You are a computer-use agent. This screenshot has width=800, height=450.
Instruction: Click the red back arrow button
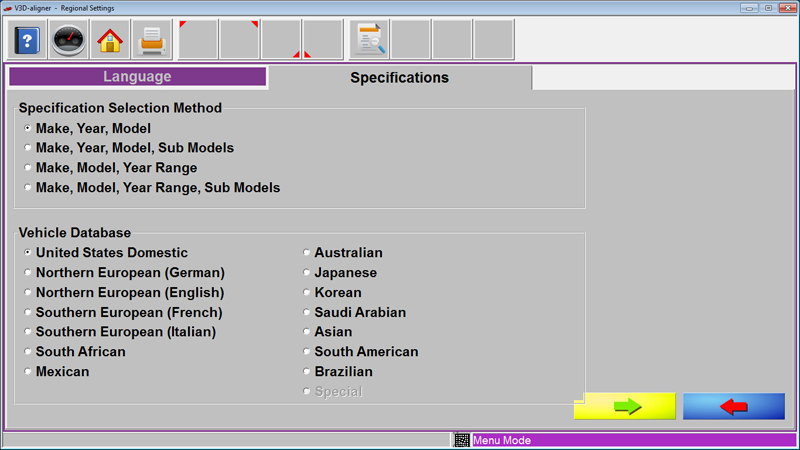(734, 406)
